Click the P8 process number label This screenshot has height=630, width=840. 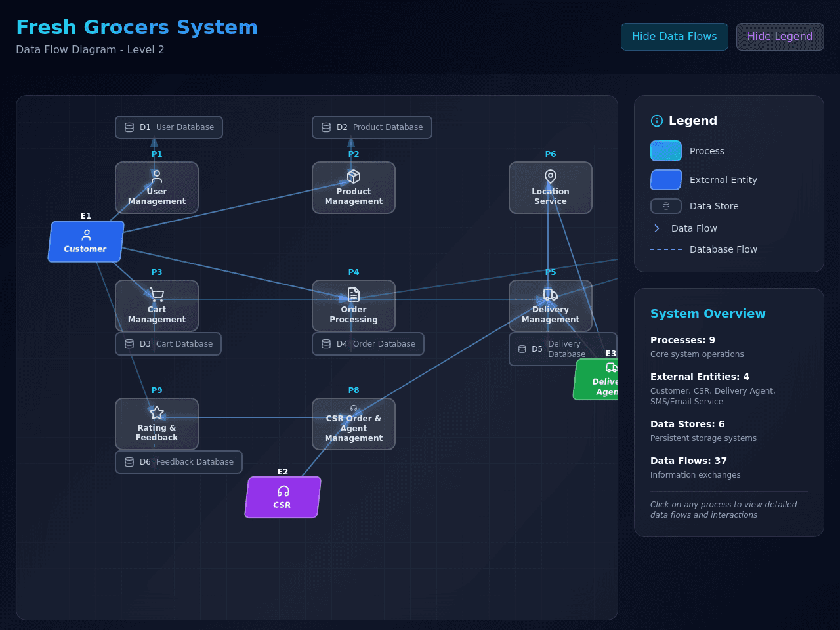click(354, 390)
